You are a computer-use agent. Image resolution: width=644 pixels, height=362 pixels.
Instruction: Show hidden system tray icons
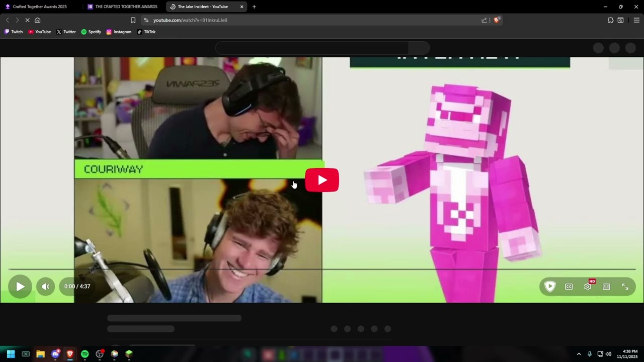(579, 354)
